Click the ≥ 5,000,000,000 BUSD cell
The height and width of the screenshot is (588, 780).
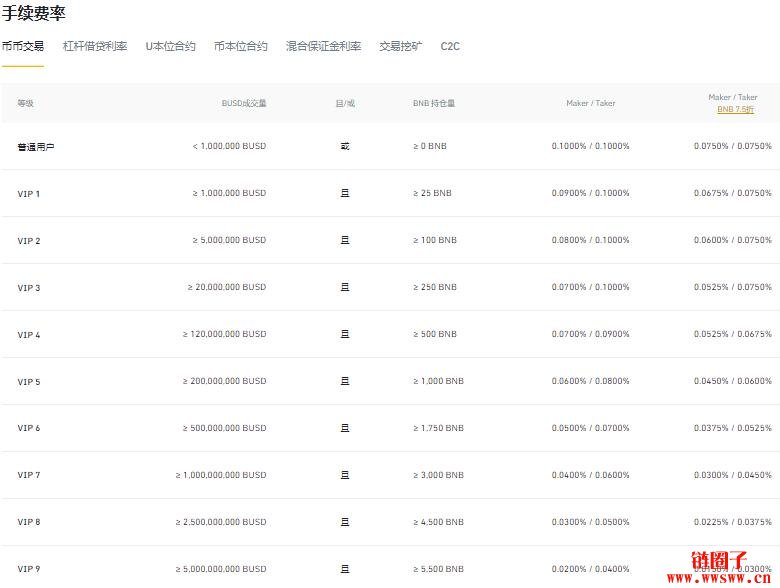[x=221, y=569]
